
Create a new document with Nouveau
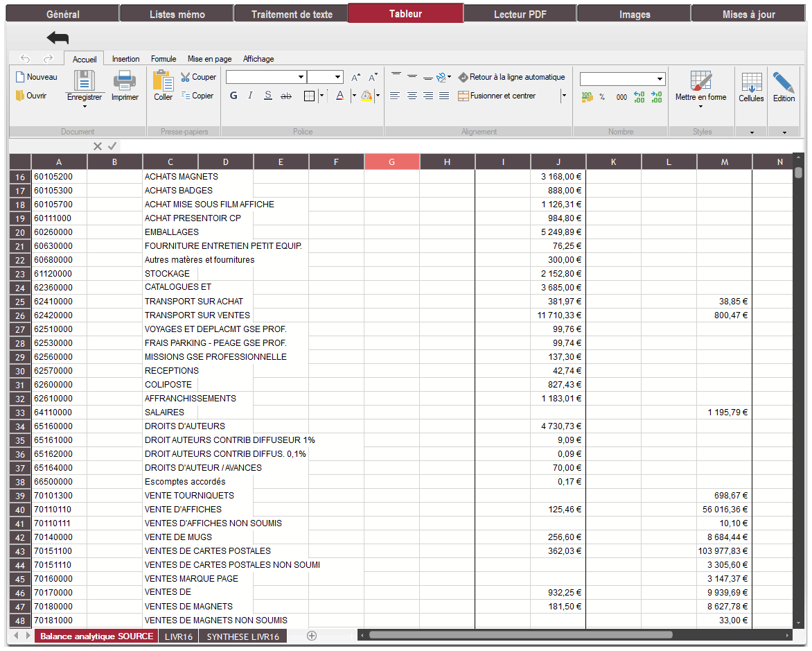[36, 77]
